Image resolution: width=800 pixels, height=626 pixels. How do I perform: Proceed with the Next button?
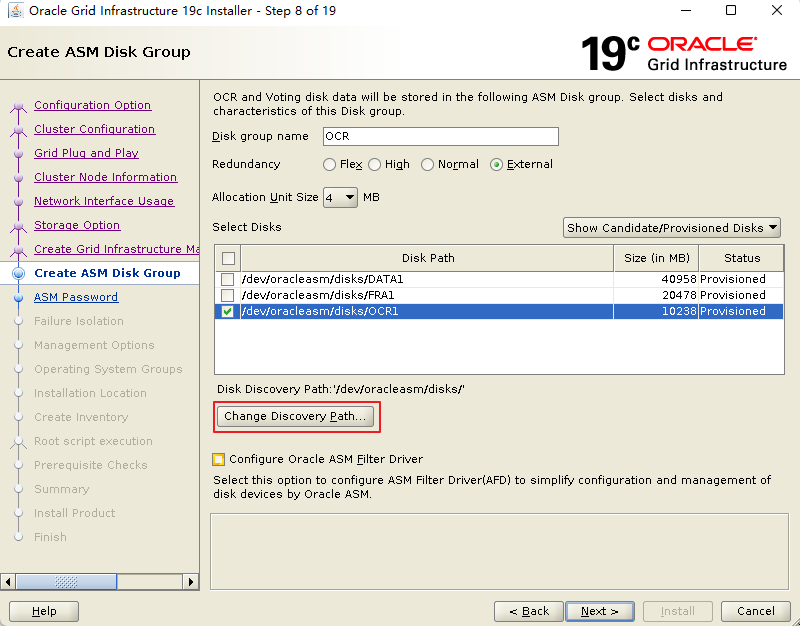coord(599,611)
